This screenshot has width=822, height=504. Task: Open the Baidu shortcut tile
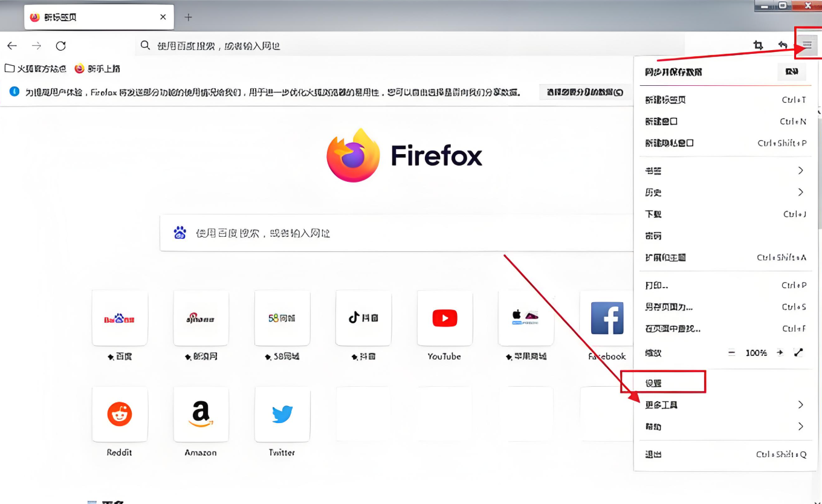point(120,318)
